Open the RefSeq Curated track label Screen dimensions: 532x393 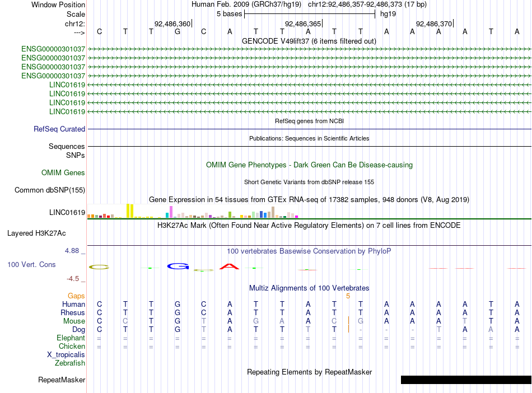[x=59, y=129]
